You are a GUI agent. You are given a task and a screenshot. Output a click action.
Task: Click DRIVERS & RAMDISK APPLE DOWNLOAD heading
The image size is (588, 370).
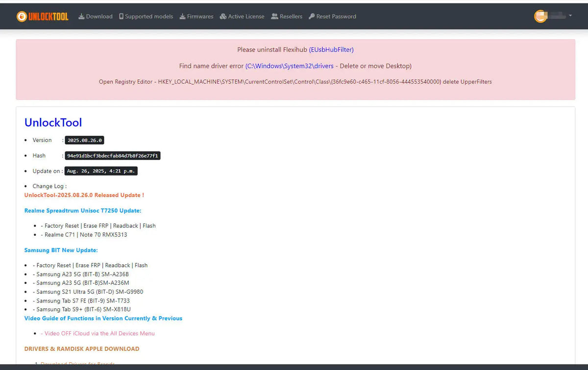tap(82, 349)
